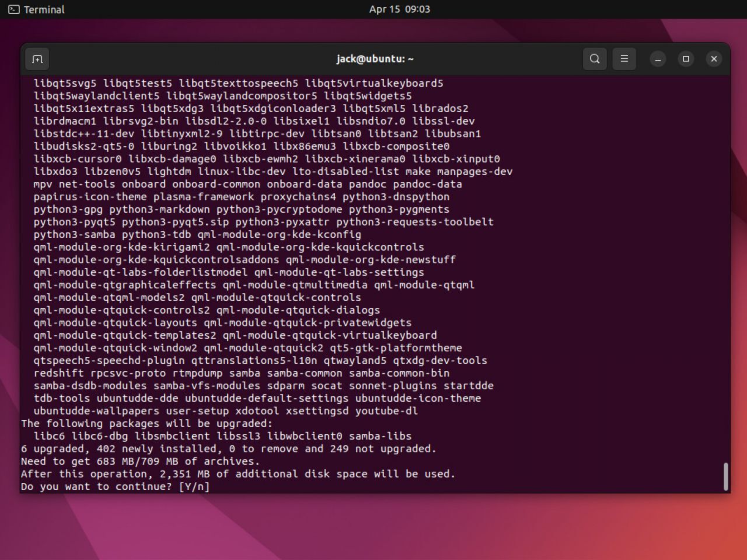Open a new terminal tab
This screenshot has width=747, height=560.
[37, 59]
